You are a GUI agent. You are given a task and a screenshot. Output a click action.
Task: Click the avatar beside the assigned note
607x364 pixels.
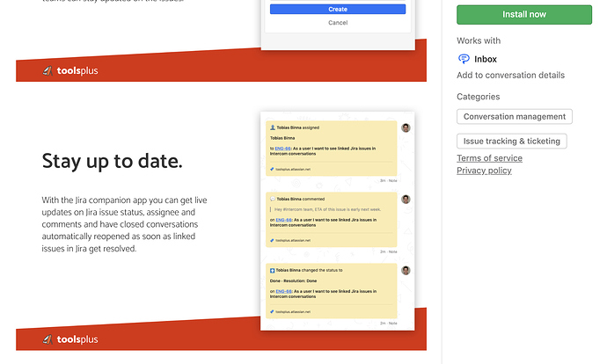point(406,128)
